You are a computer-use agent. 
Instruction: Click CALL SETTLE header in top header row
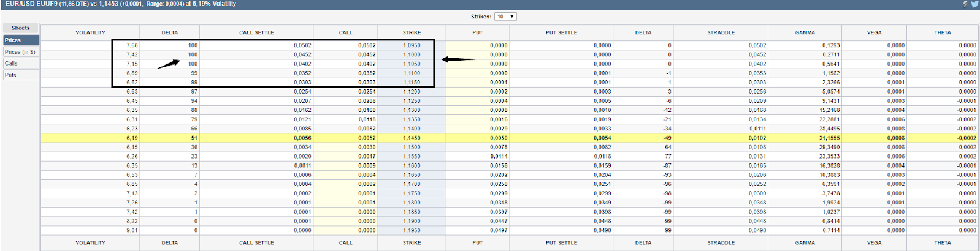pyautogui.click(x=256, y=32)
